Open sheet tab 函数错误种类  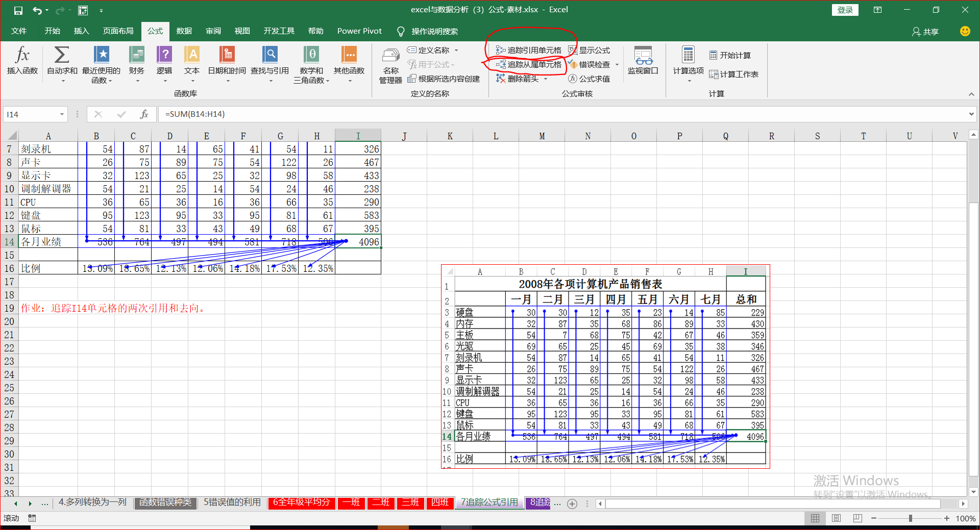pyautogui.click(x=165, y=502)
